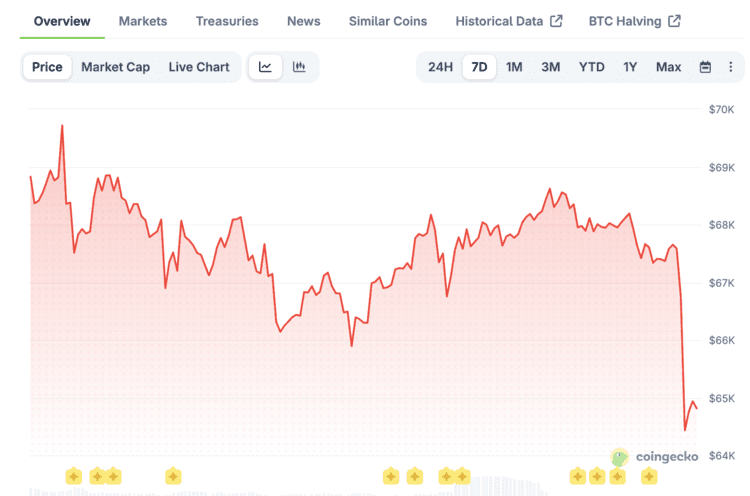Set chart range to 1M
750x496 pixels.
[514, 67]
